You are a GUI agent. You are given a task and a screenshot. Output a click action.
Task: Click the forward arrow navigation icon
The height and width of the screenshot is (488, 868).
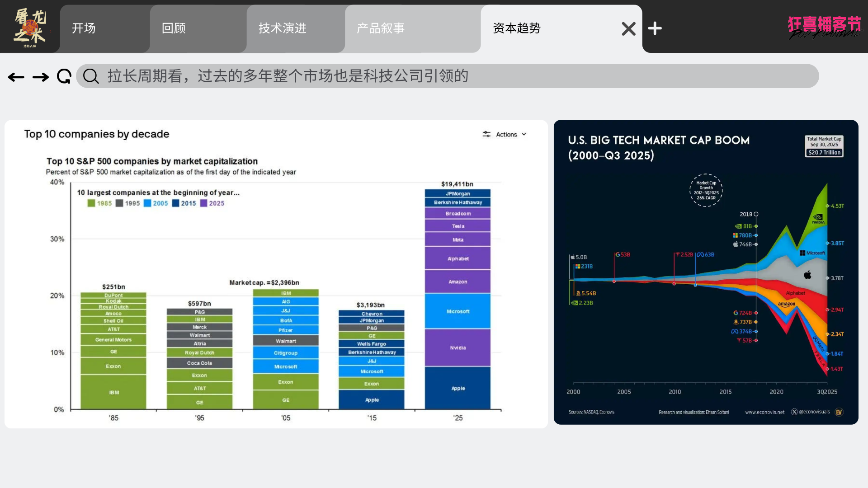pos(41,77)
